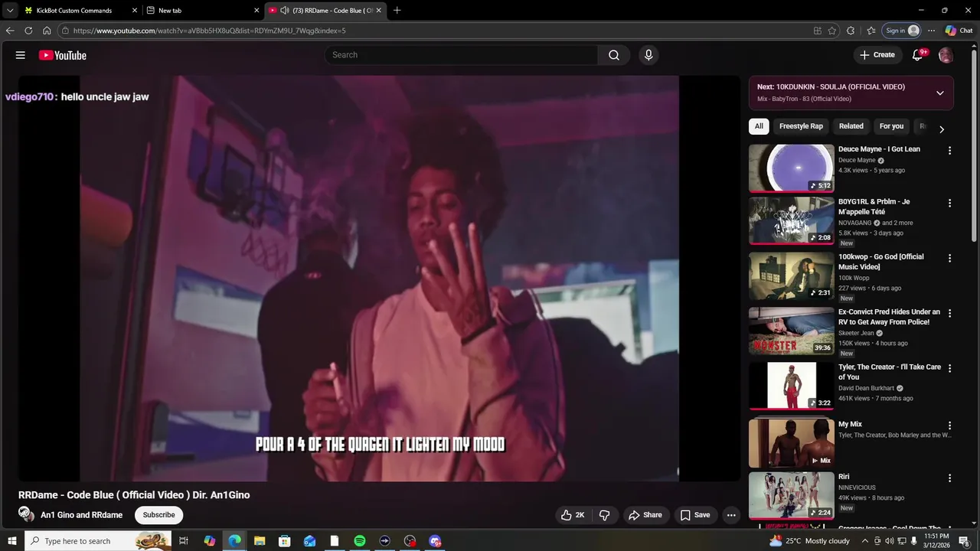This screenshot has width=980, height=551.
Task: Select the For you filter chip
Action: (891, 126)
